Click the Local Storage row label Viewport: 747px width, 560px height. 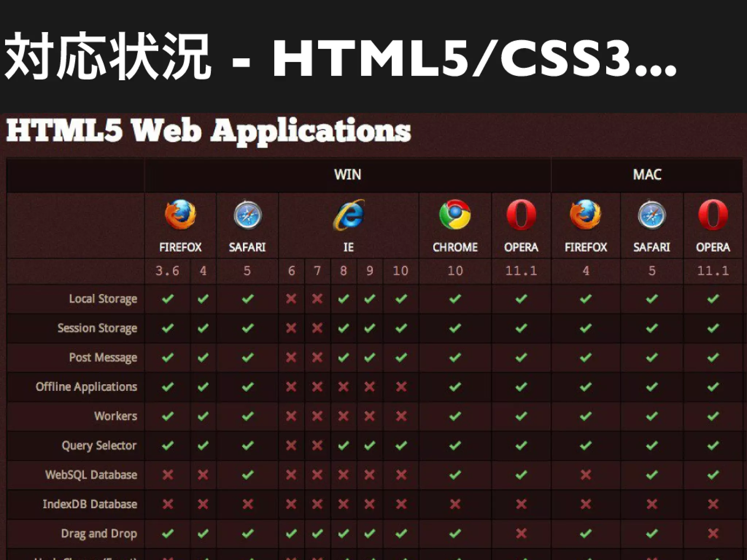pyautogui.click(x=103, y=299)
